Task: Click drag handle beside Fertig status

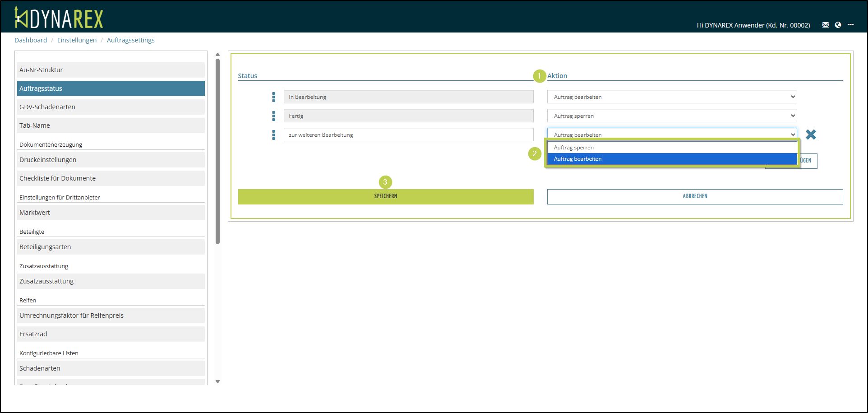Action: pyautogui.click(x=273, y=116)
